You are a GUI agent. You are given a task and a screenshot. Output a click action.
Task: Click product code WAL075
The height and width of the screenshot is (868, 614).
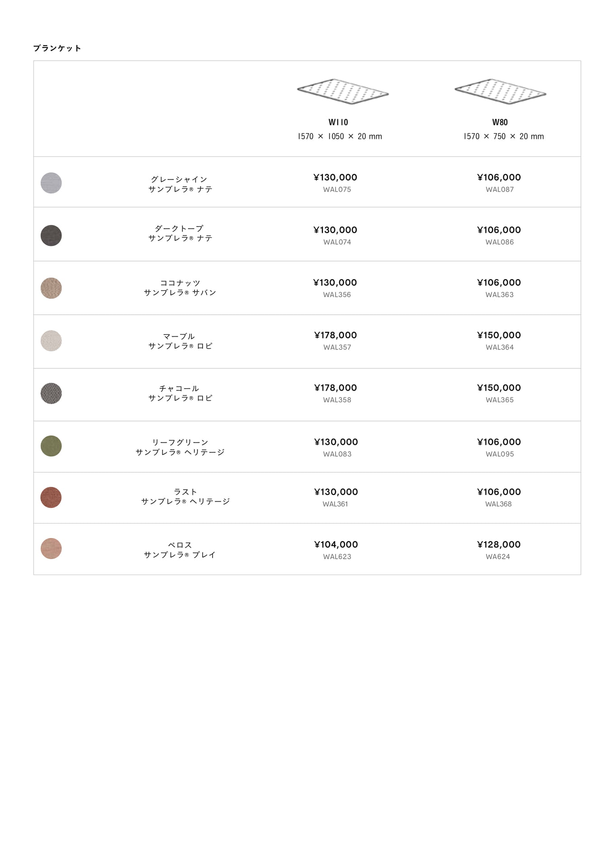point(337,189)
